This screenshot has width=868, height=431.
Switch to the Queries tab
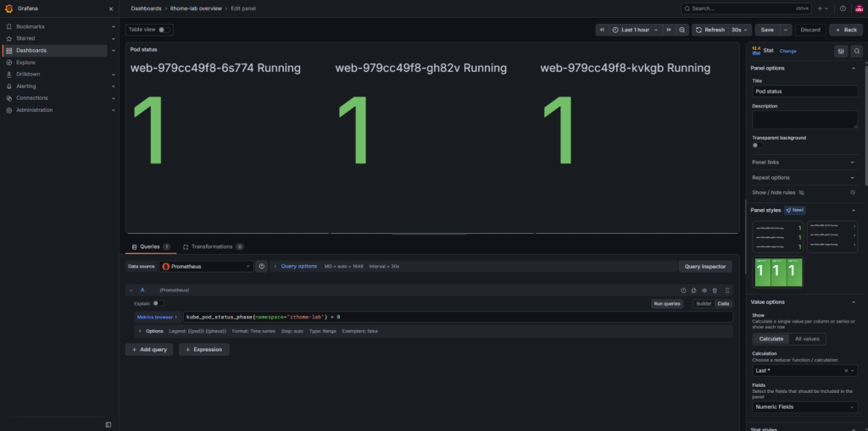[151, 246]
